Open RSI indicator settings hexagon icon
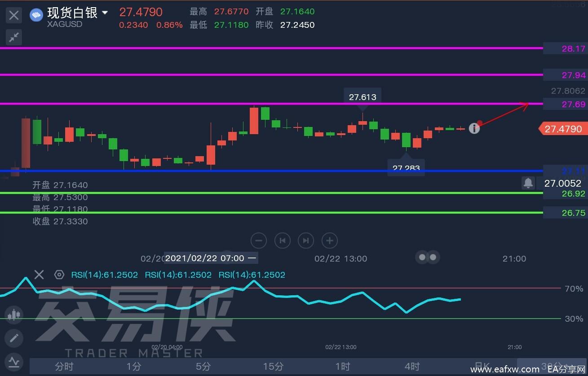588x376 pixels. pos(59,275)
